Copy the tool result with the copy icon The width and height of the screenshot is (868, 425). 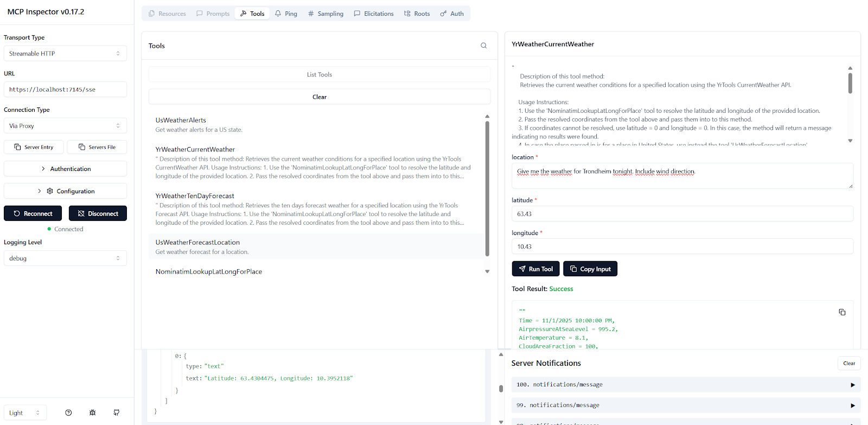(x=842, y=312)
